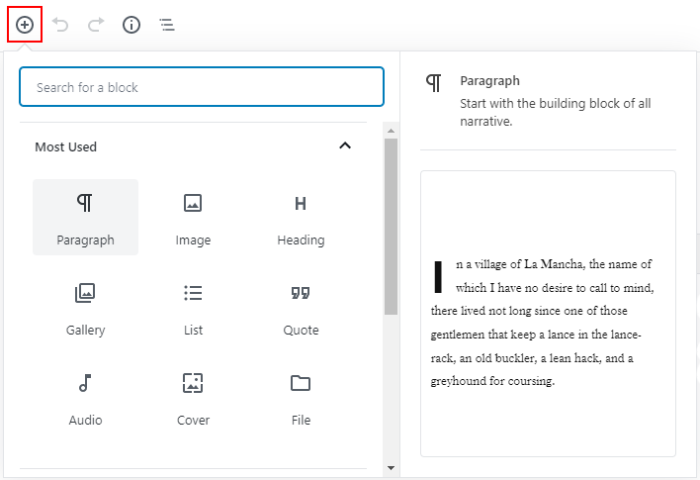
Task: Open block navigation list icon
Action: 167,25
